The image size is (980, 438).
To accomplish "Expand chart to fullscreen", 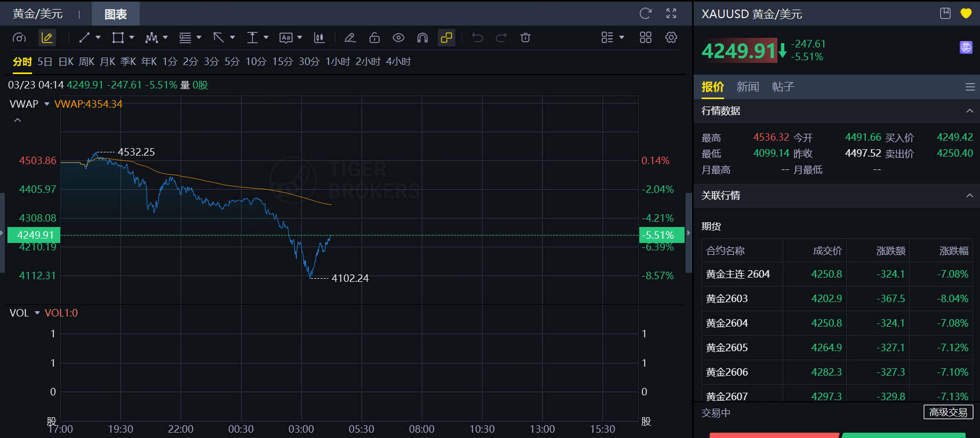I will (x=671, y=14).
